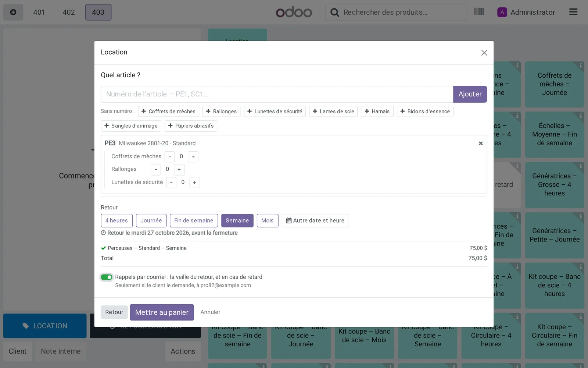The height and width of the screenshot is (368, 588).
Task: Open the barcode scanner icon
Action: [479, 12]
